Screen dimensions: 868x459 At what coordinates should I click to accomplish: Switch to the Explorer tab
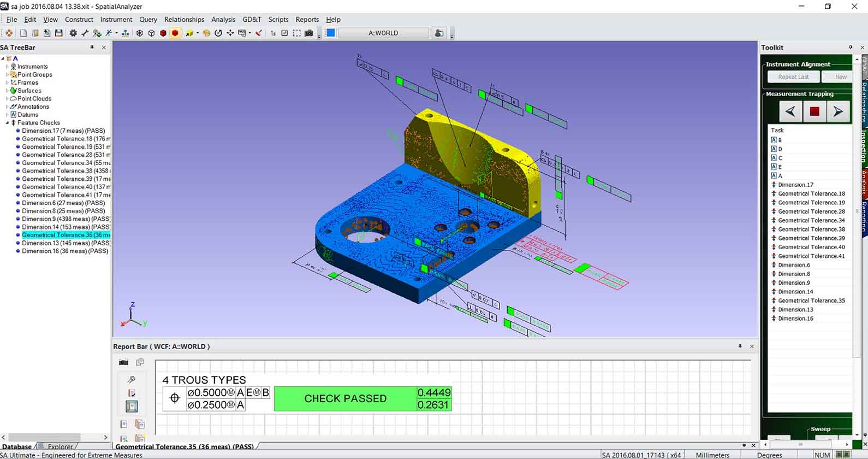[60, 446]
